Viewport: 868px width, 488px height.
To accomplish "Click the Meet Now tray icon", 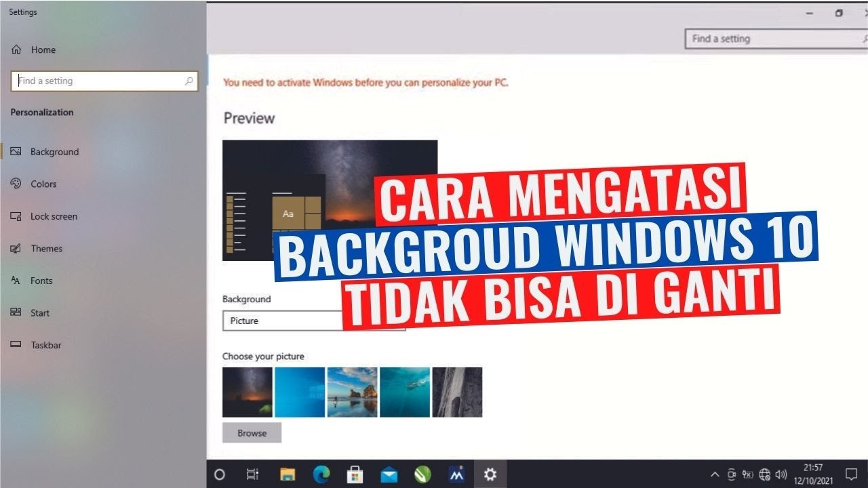I will [x=732, y=474].
